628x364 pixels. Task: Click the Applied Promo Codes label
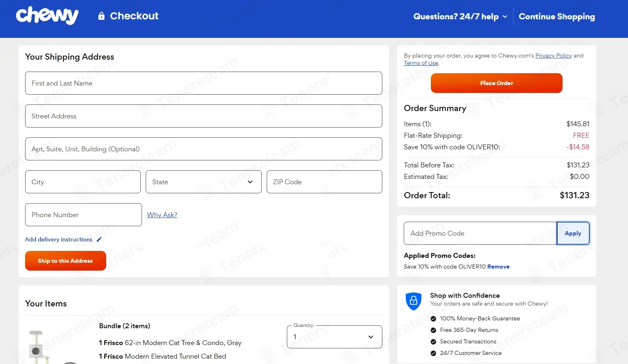pos(440,255)
